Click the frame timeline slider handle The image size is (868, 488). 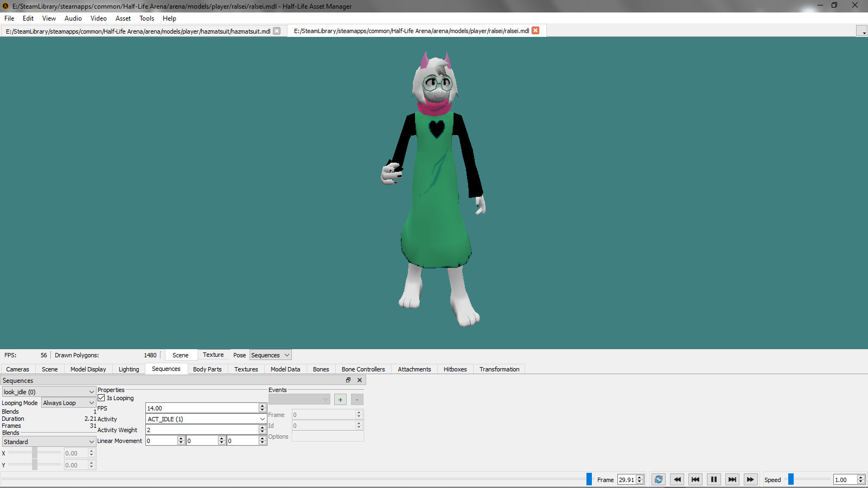589,479
